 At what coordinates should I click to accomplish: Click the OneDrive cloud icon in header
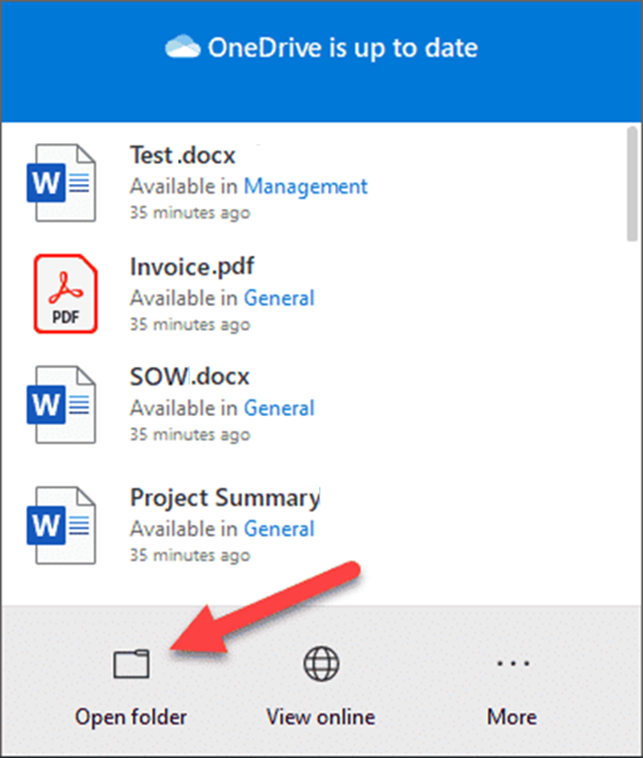pos(182,47)
